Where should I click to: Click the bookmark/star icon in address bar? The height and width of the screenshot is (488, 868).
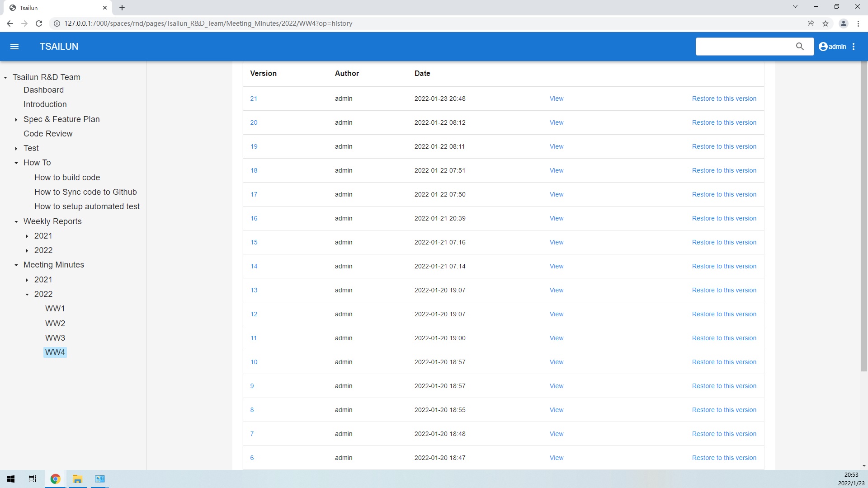point(825,23)
